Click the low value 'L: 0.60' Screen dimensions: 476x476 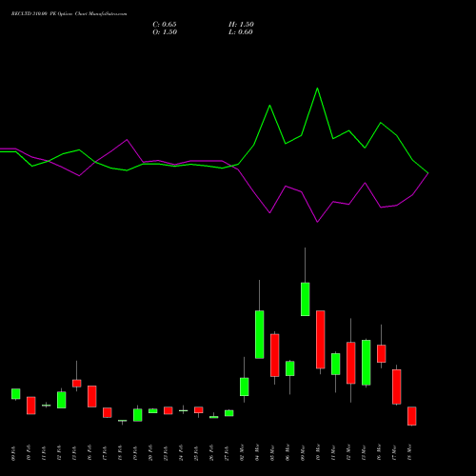(241, 32)
